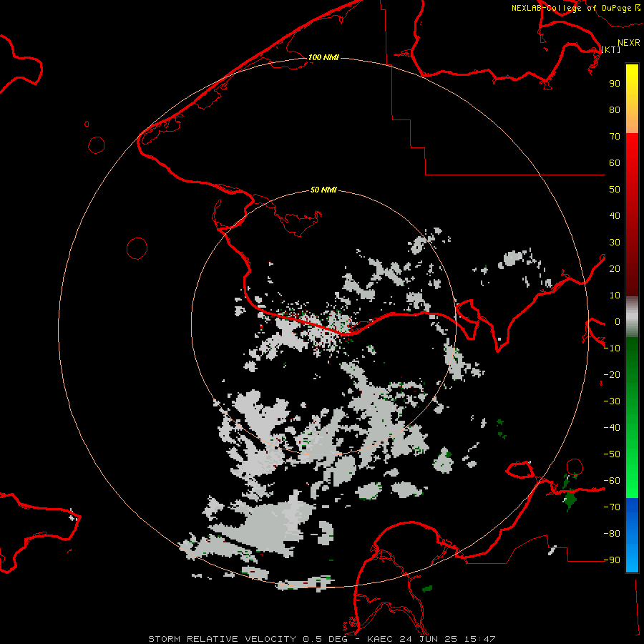Click the -10 value on velocity scale
This screenshot has width=644, height=644.
(612, 348)
